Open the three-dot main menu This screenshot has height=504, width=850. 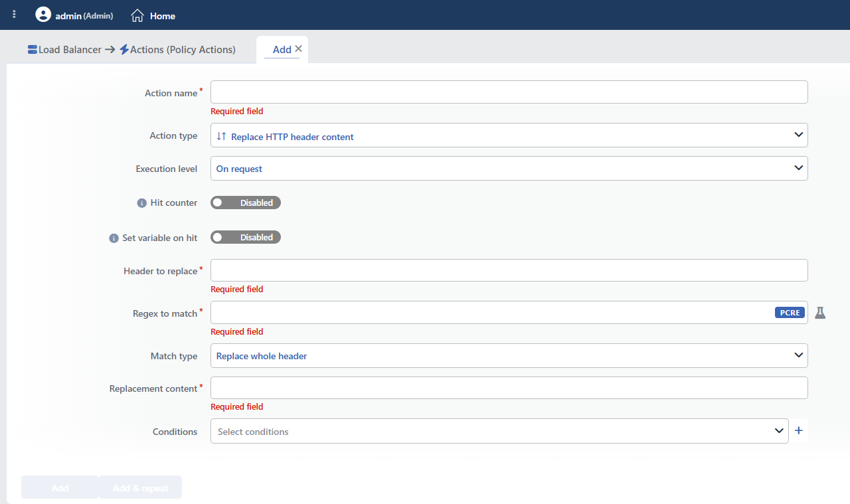pos(15,15)
